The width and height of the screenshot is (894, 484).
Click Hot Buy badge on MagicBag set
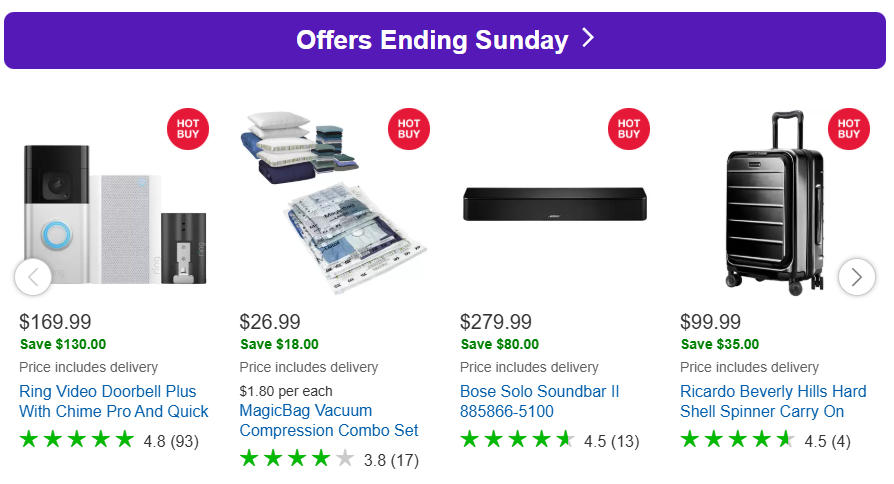[x=409, y=129]
